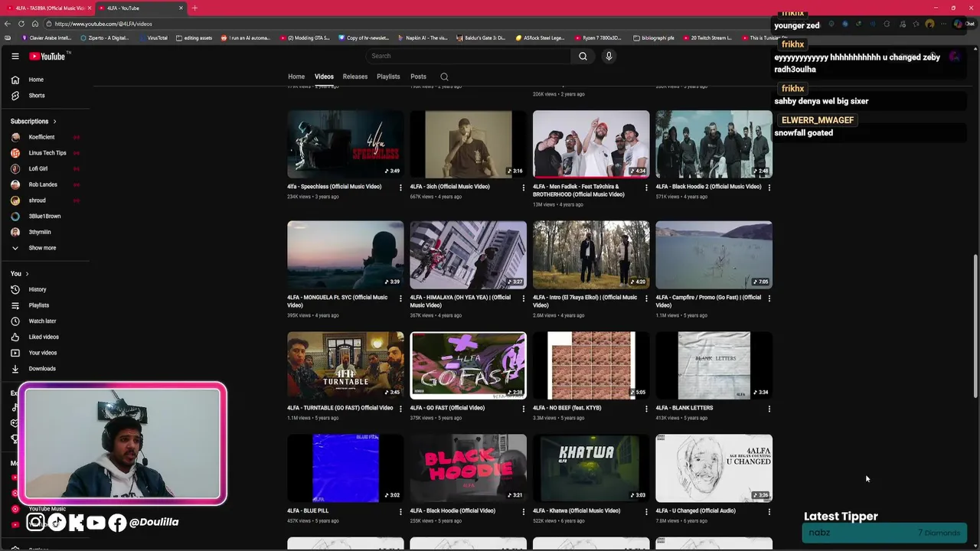Image resolution: width=980 pixels, height=551 pixels.
Task: Open options menu for 4lfa - Speechless video
Action: [x=400, y=187]
